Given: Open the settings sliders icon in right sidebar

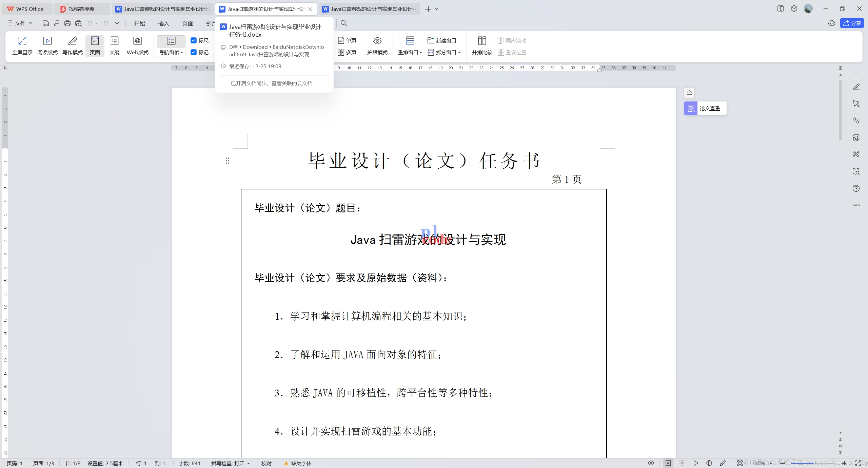Looking at the screenshot, I should click(856, 120).
